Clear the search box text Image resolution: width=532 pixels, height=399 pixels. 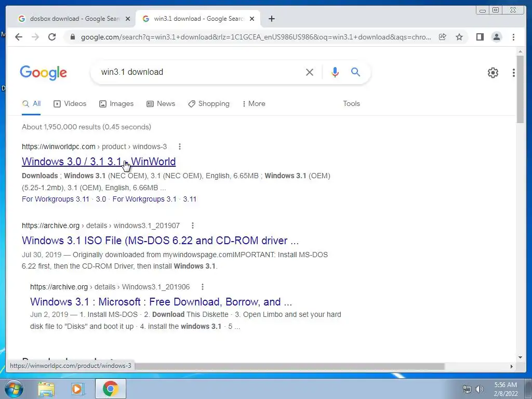pyautogui.click(x=310, y=72)
